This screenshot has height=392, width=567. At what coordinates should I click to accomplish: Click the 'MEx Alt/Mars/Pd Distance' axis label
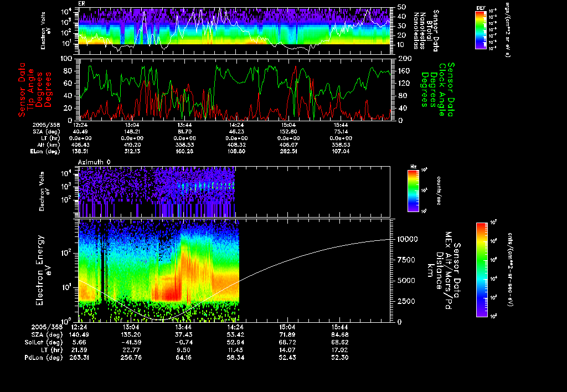[x=444, y=271]
